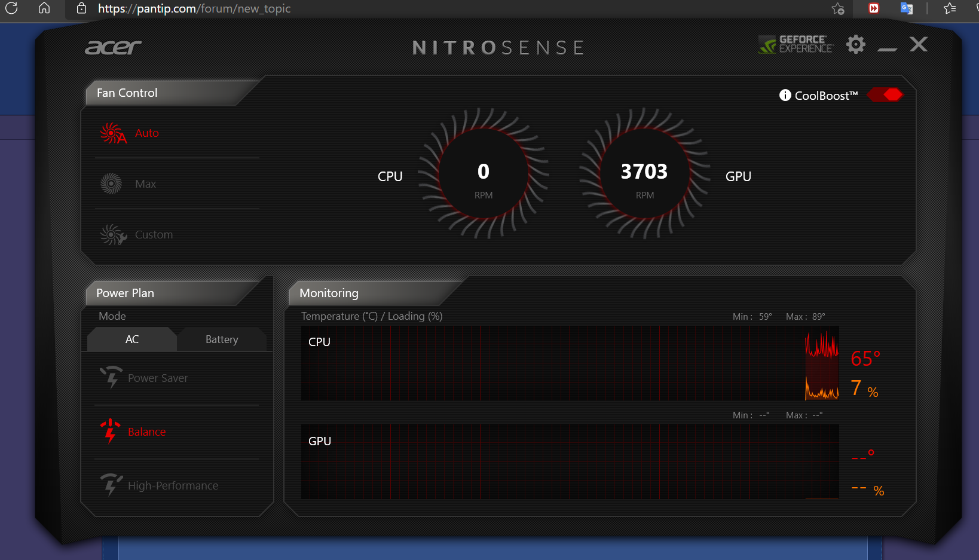
Task: Open the translate extension icon
Action: coord(907,8)
